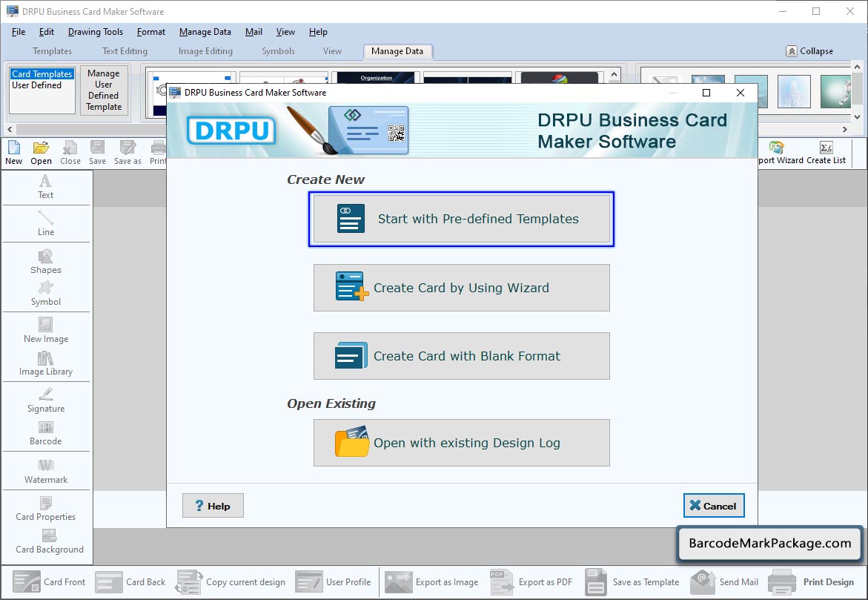Copy current design
The height and width of the screenshot is (600, 868).
coord(231,581)
